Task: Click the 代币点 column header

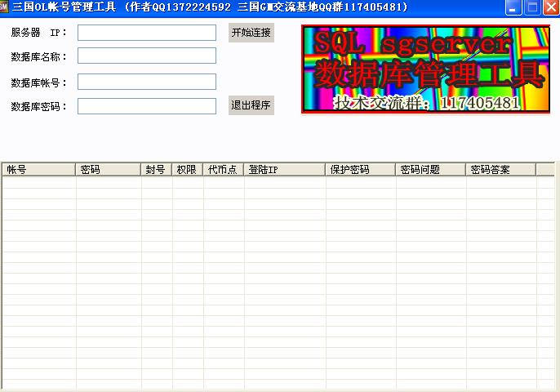Action: (x=223, y=170)
